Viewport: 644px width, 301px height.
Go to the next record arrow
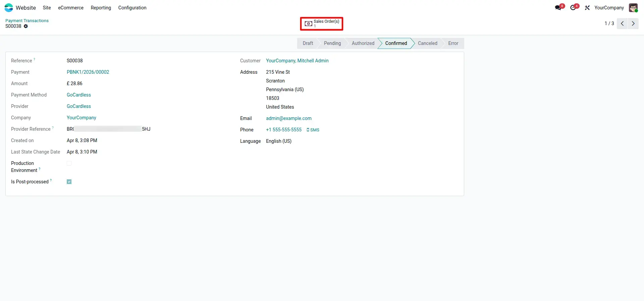(x=633, y=23)
